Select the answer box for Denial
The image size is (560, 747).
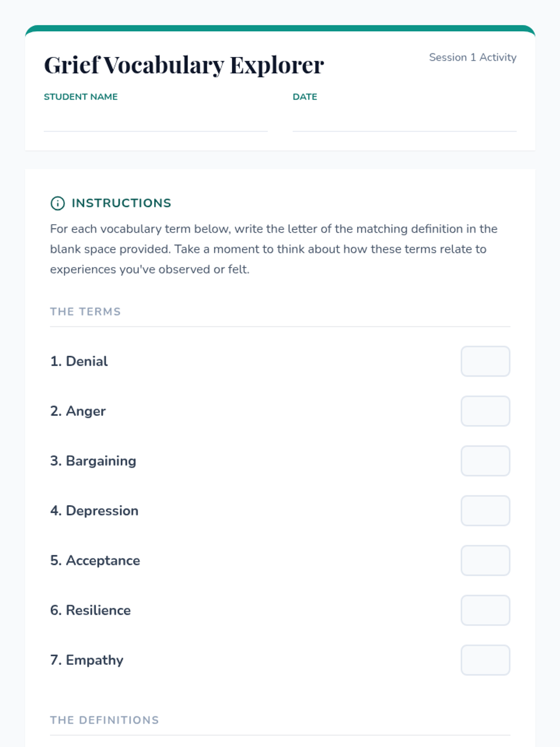[x=485, y=361]
